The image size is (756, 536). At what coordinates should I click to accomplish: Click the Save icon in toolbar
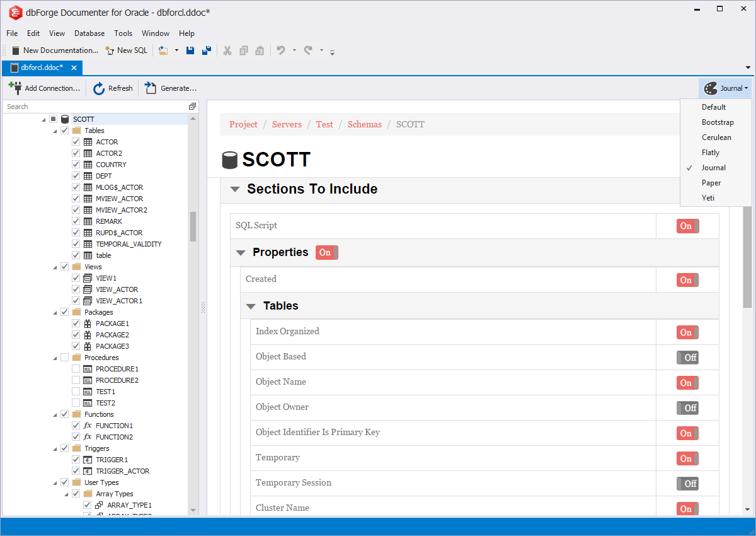[x=190, y=50]
